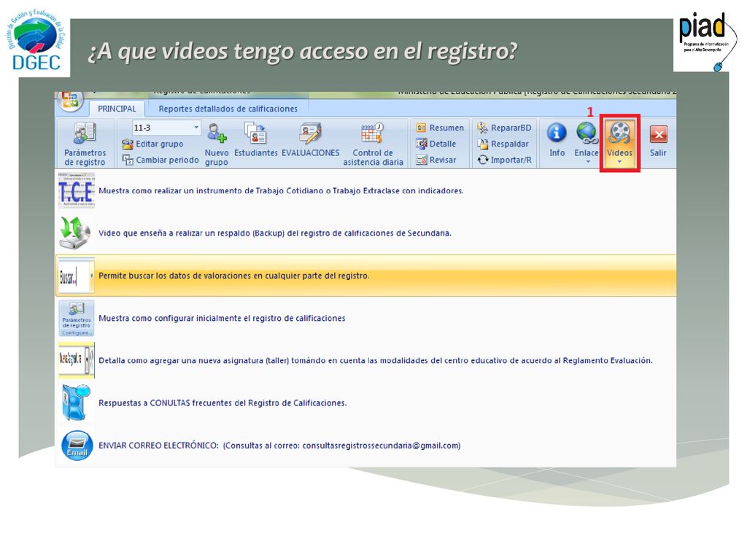Expand the Videos dropdown arrow
The width and height of the screenshot is (747, 560).
tap(619, 162)
